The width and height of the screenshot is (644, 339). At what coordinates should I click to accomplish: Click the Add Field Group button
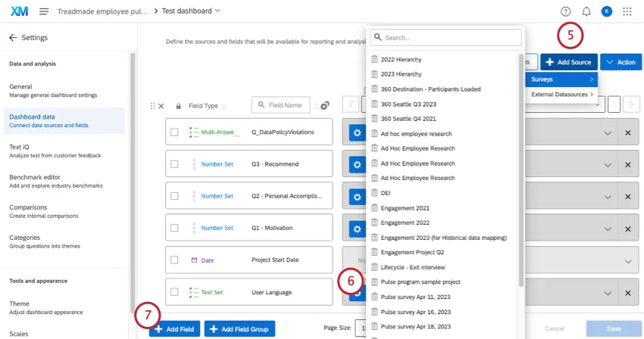[239, 329]
